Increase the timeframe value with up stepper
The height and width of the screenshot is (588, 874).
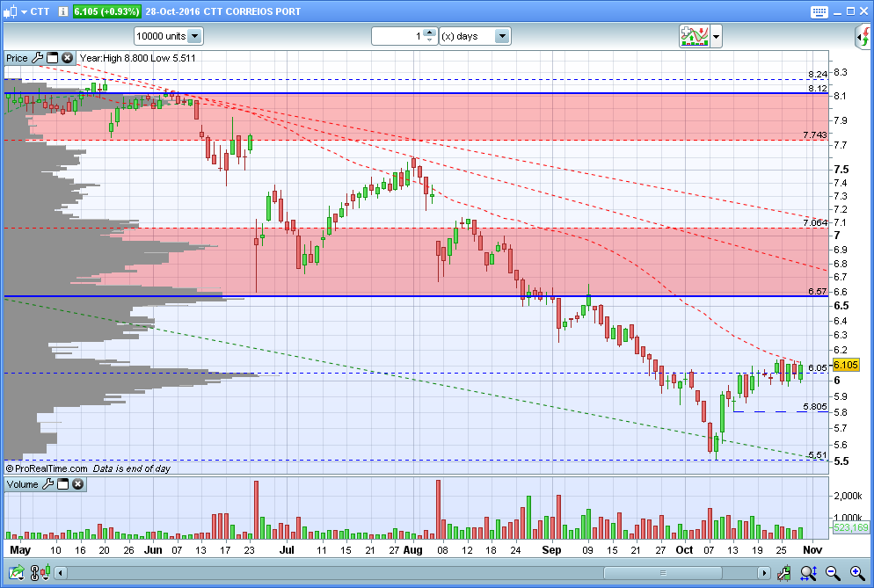pos(429,33)
